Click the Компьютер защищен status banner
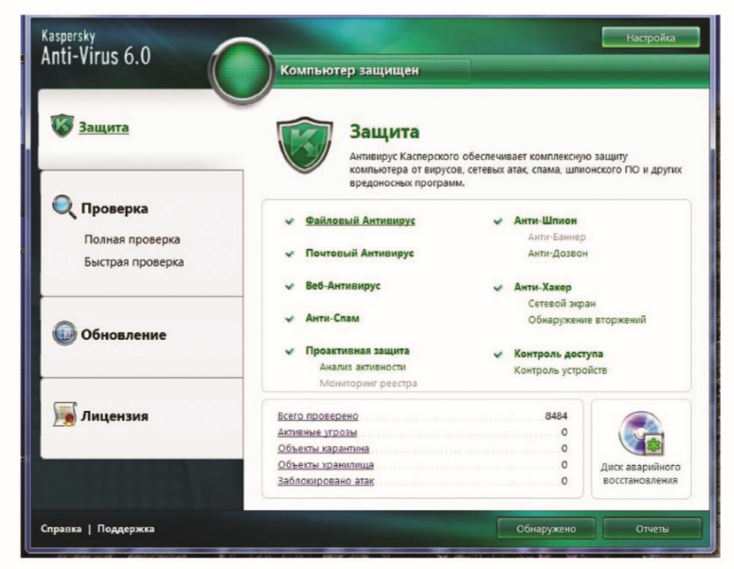 coord(349,71)
